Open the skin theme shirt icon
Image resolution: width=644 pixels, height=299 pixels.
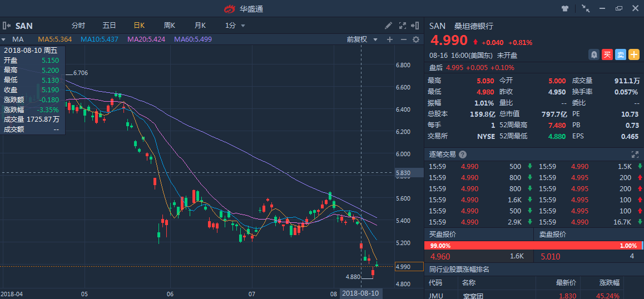coord(566,8)
